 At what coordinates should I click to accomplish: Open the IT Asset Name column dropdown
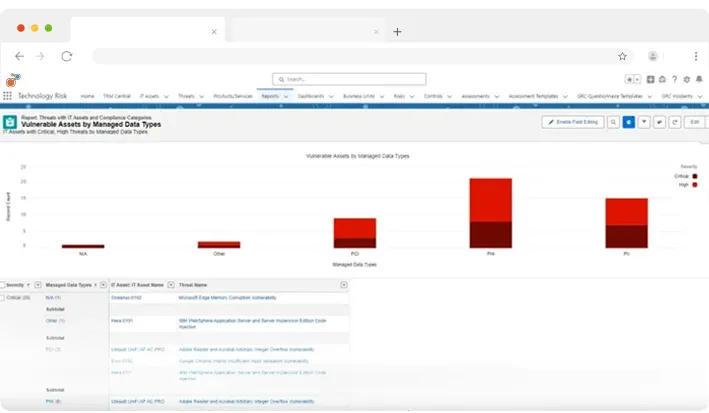tap(171, 285)
